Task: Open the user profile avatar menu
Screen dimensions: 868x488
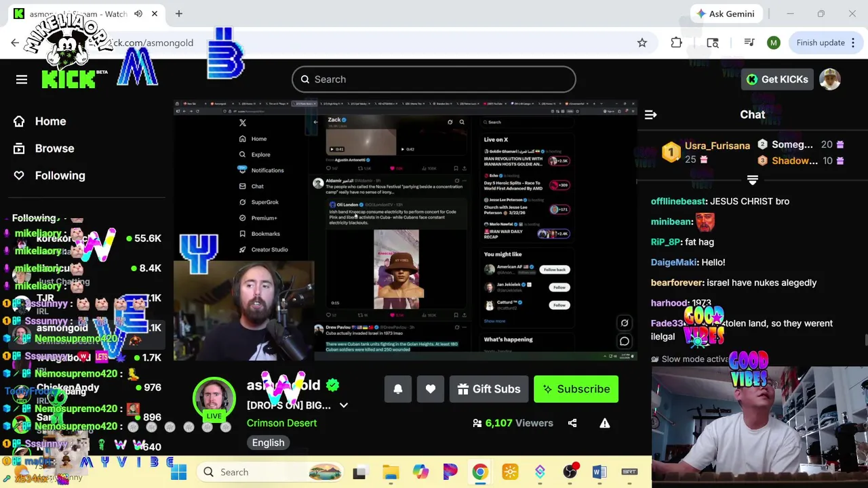Action: (x=830, y=79)
